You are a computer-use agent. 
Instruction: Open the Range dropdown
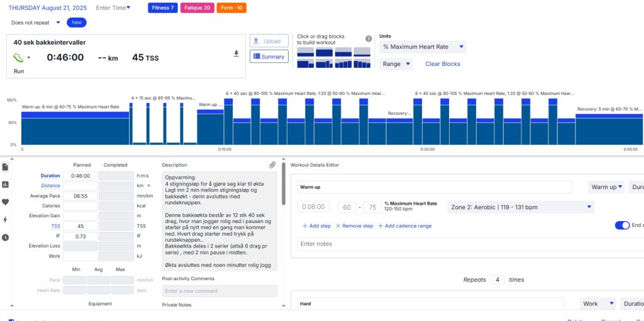[x=396, y=64]
